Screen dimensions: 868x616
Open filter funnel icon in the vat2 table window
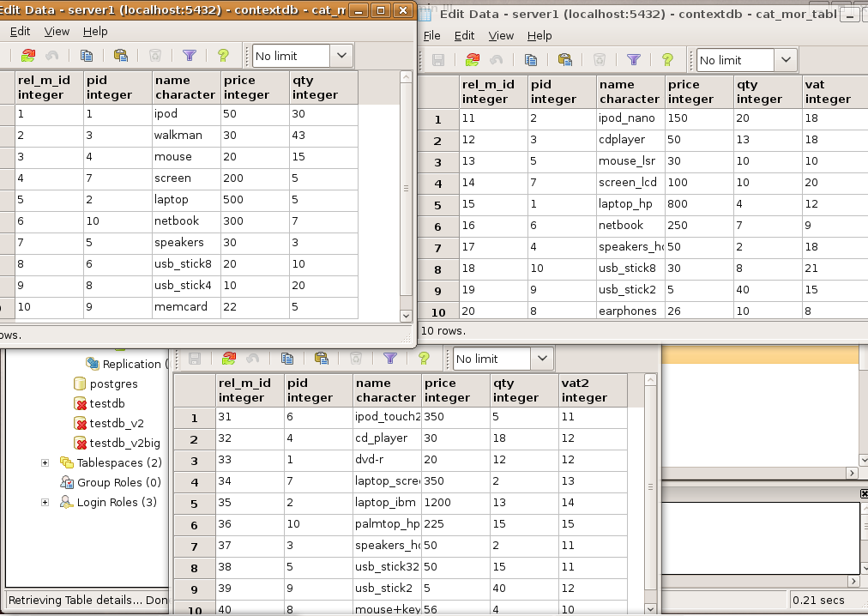click(x=389, y=359)
